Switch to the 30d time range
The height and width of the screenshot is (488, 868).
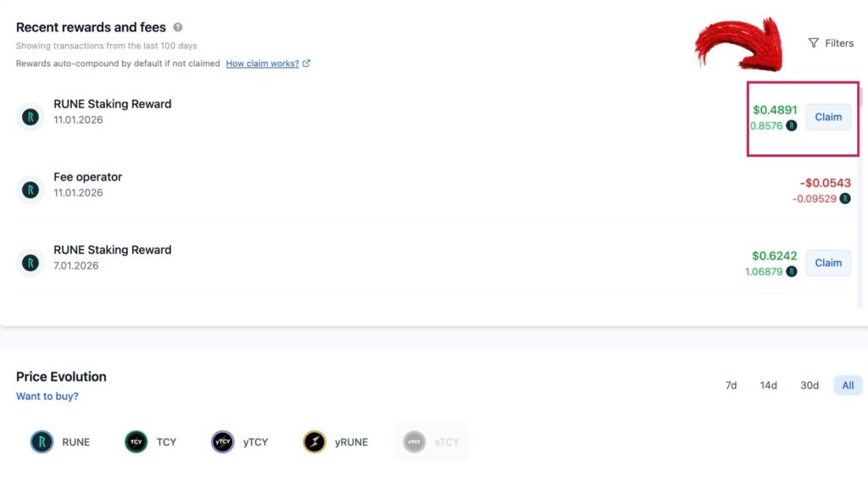810,385
